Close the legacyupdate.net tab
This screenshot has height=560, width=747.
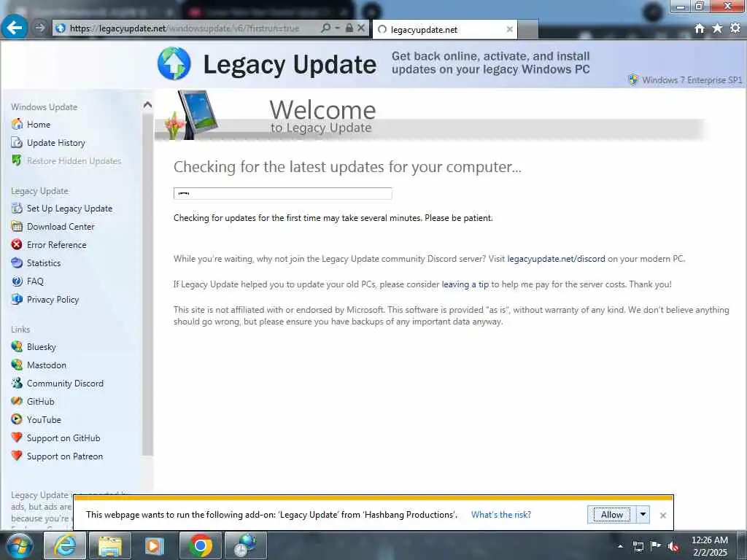tap(509, 29)
